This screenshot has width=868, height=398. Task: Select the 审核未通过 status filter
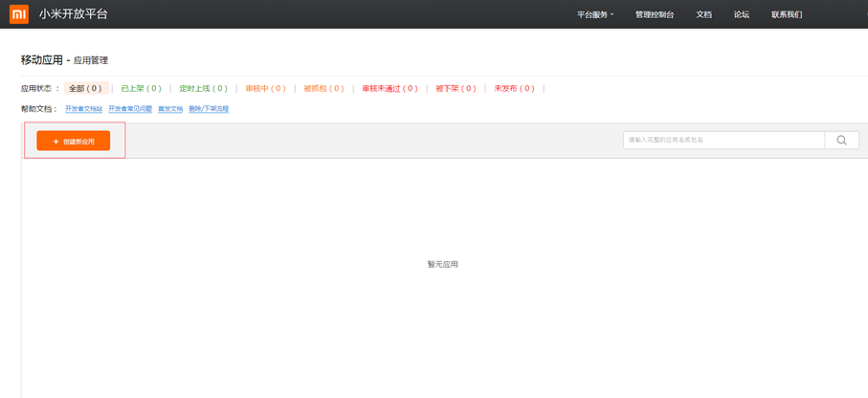[x=389, y=89]
